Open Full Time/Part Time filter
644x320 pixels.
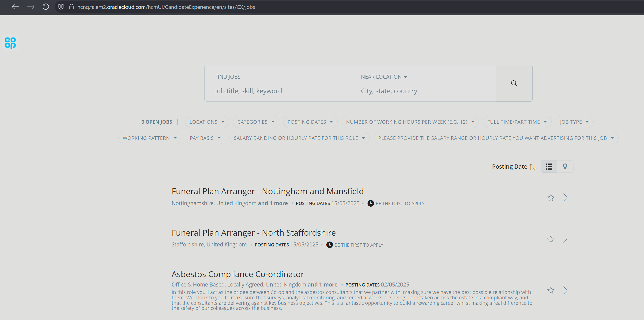tap(517, 122)
